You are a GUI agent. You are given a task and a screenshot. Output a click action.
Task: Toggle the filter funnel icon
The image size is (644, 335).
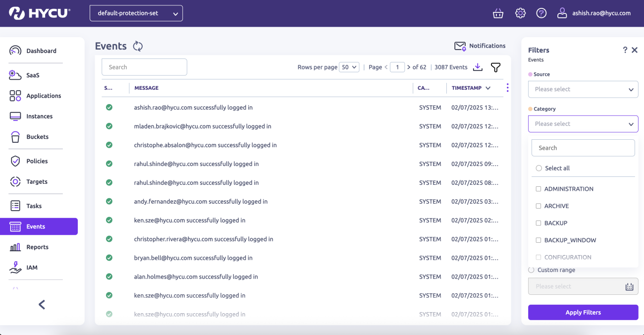pos(495,67)
